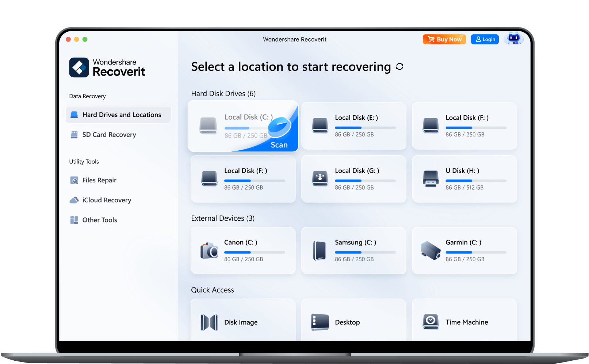The image size is (589, 364).
Task: Click the 'Hard Disk Drives (6)' heading
Action: click(223, 93)
